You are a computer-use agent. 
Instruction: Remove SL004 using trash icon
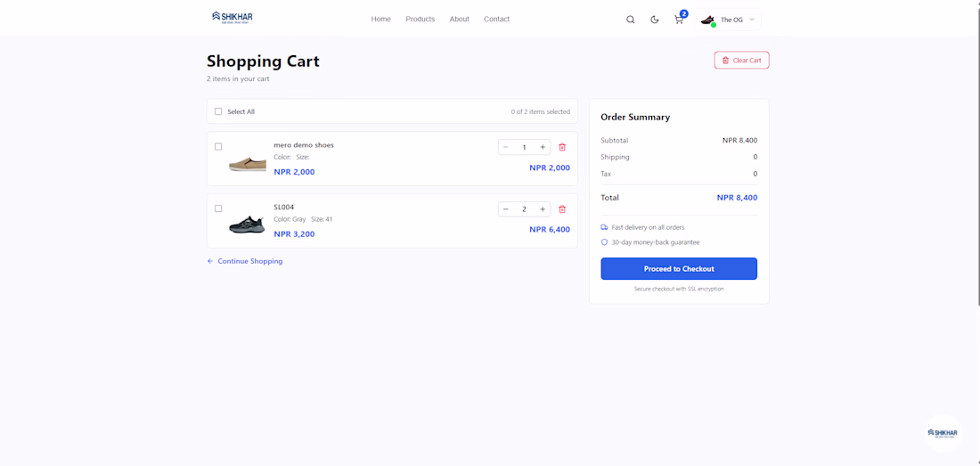[562, 209]
